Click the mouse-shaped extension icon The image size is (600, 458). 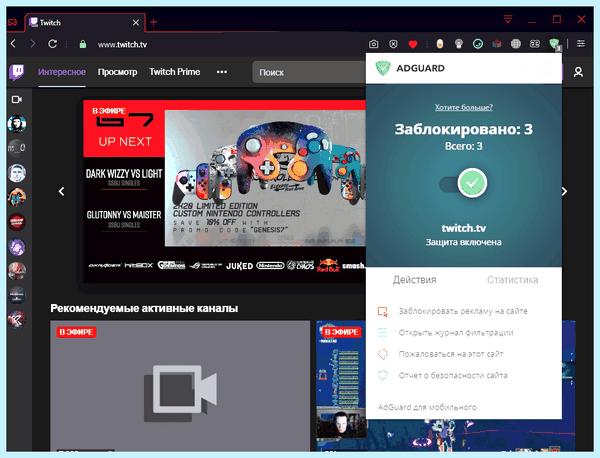click(x=440, y=44)
